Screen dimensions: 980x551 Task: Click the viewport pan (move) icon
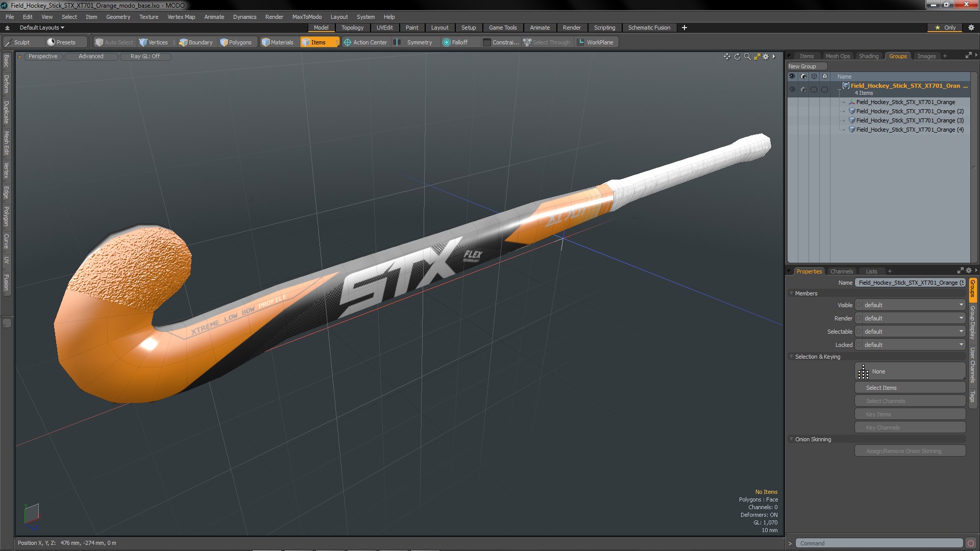(727, 57)
